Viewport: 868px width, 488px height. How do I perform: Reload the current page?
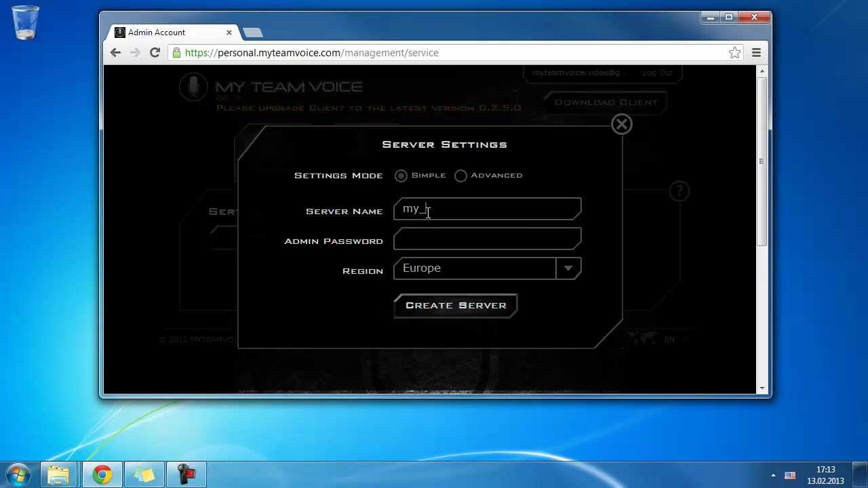(155, 53)
